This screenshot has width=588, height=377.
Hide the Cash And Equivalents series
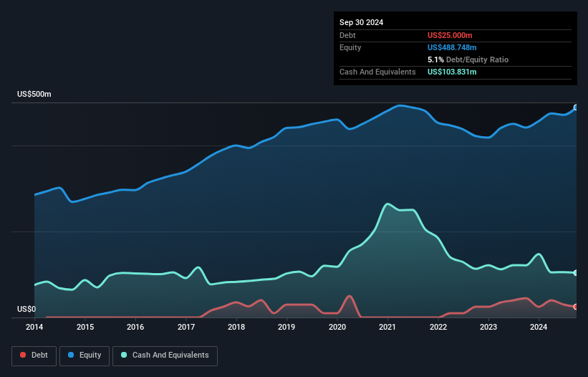pos(165,355)
